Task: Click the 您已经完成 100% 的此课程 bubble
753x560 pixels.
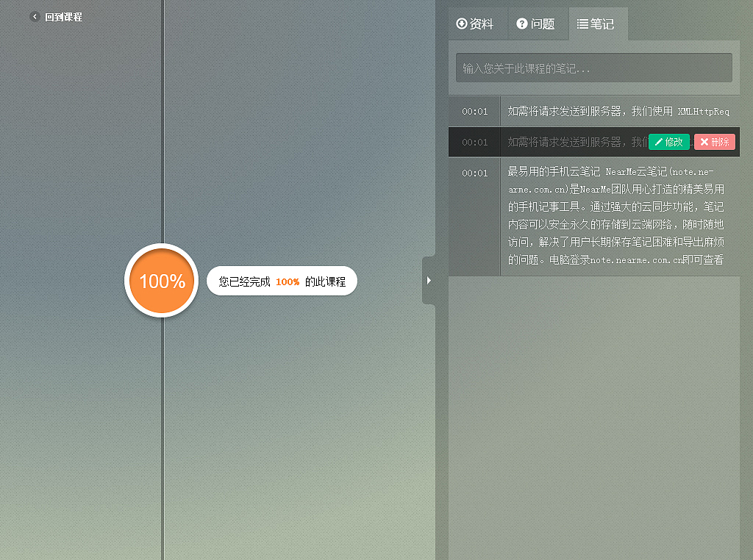Action: pos(282,281)
